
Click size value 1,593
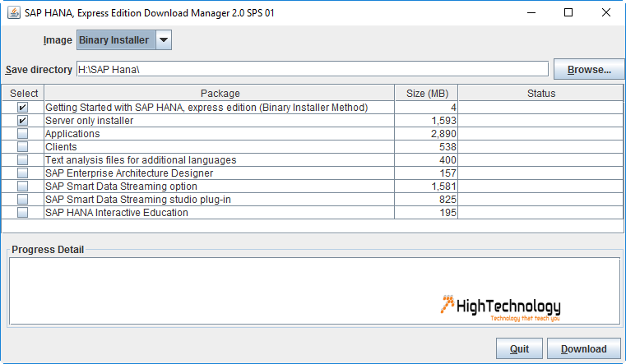point(443,121)
